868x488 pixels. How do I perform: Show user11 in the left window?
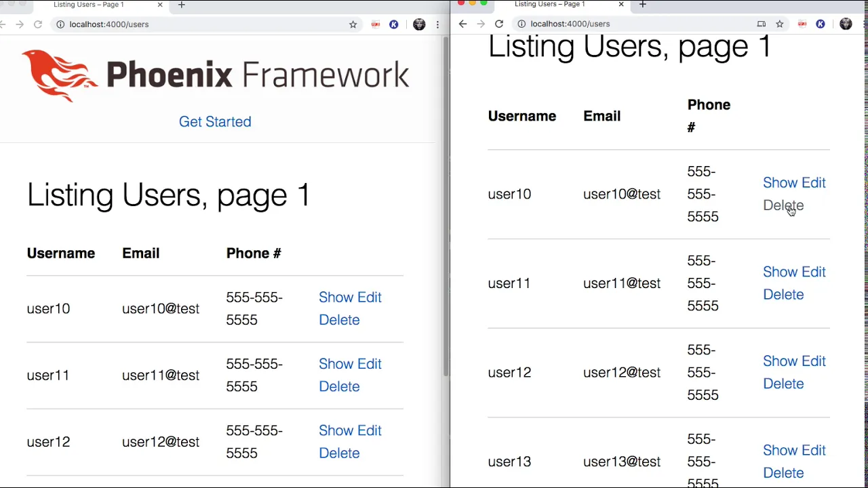tap(336, 364)
